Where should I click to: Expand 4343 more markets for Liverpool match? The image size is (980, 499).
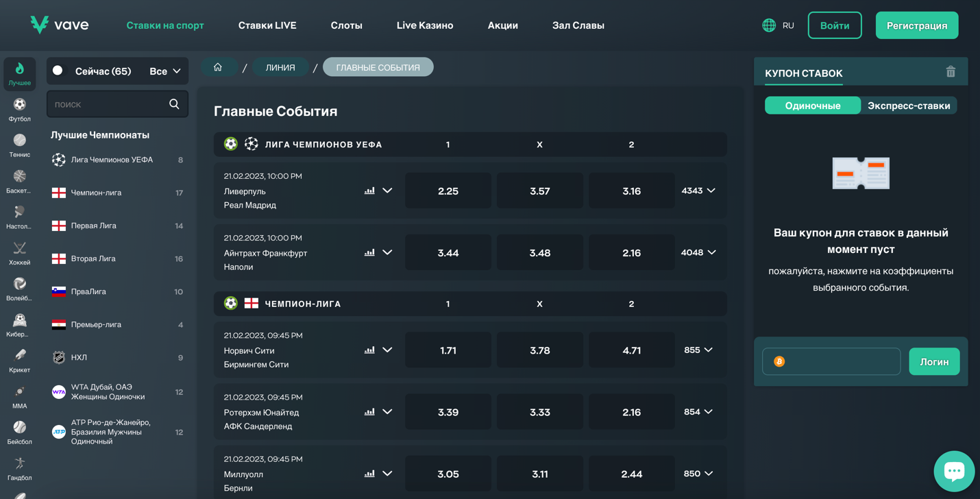click(x=698, y=191)
